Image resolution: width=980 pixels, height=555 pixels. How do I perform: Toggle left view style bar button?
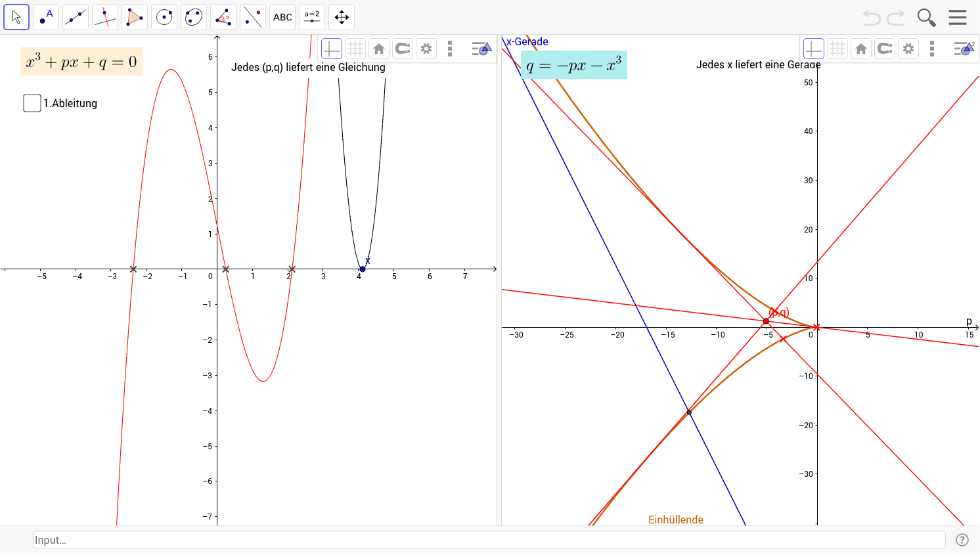[x=481, y=49]
